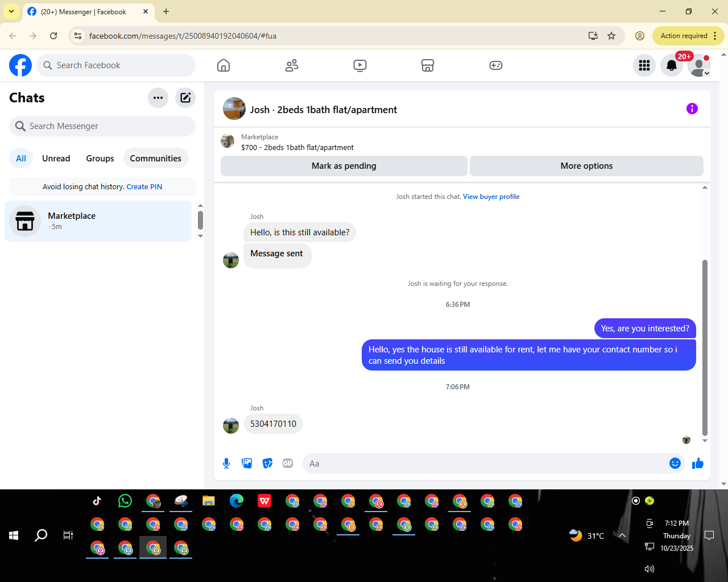
Task: Open File Explorer from the taskbar
Action: [x=209, y=501]
